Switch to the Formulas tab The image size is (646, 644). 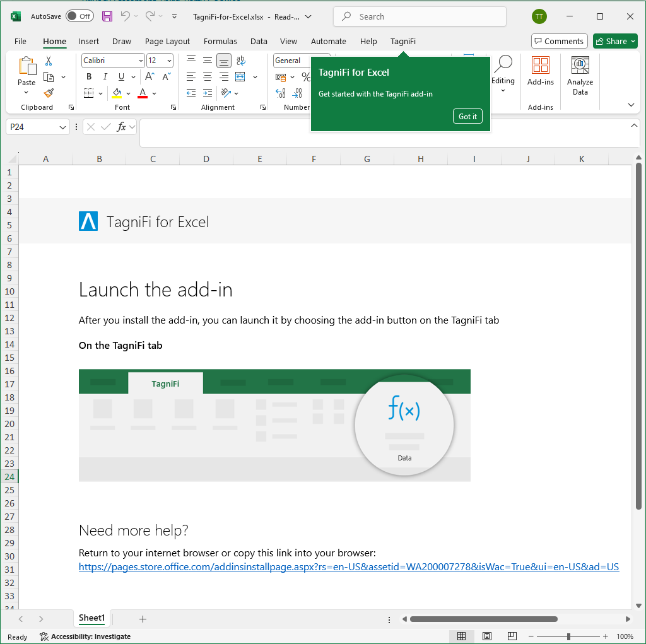pos(220,41)
